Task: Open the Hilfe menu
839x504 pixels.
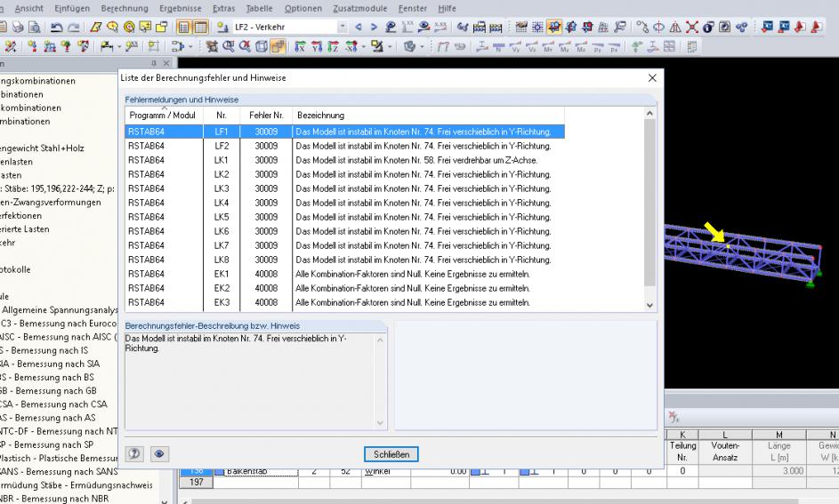Action: click(x=447, y=8)
